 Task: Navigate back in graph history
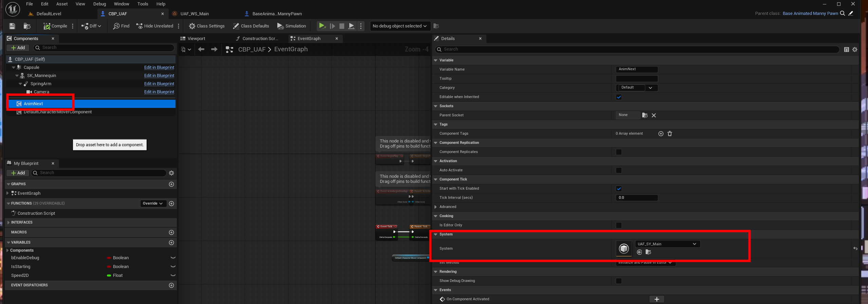tap(201, 50)
